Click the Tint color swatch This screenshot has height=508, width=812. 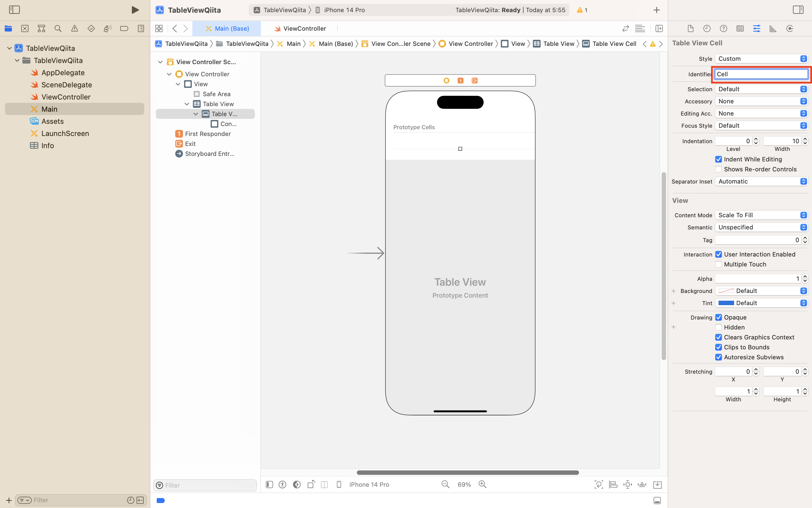point(726,303)
